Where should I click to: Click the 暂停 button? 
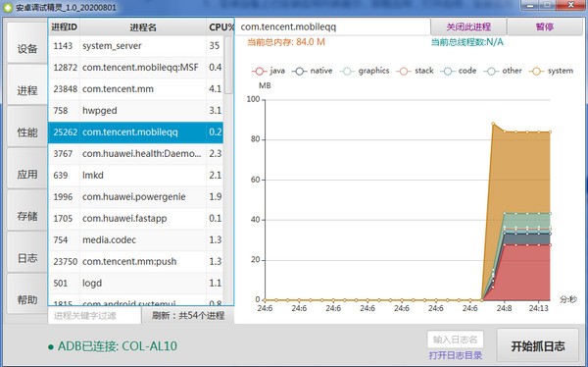(545, 26)
